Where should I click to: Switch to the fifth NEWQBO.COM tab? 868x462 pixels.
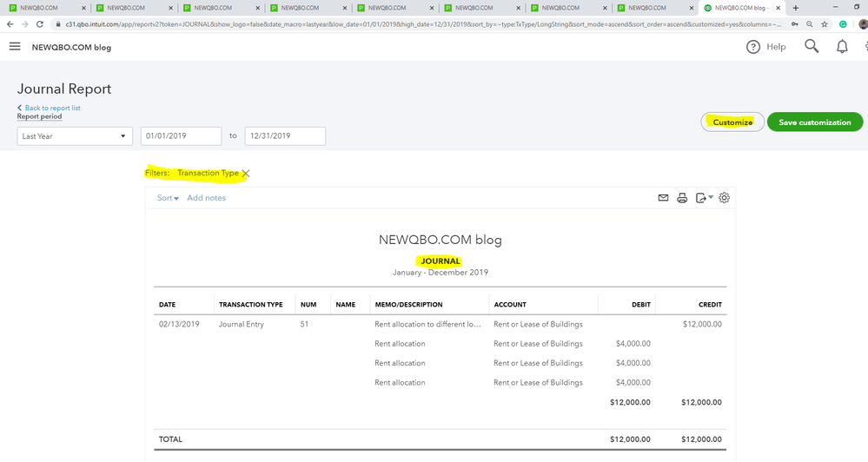click(394, 8)
